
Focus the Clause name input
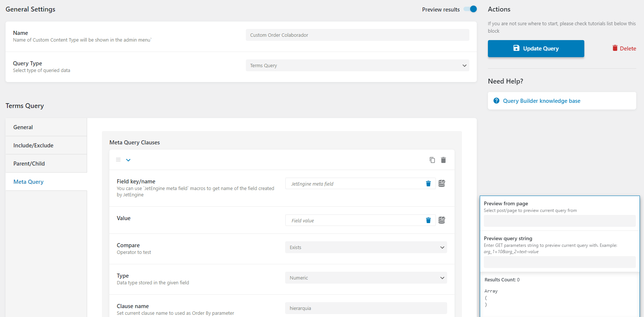[x=366, y=308]
